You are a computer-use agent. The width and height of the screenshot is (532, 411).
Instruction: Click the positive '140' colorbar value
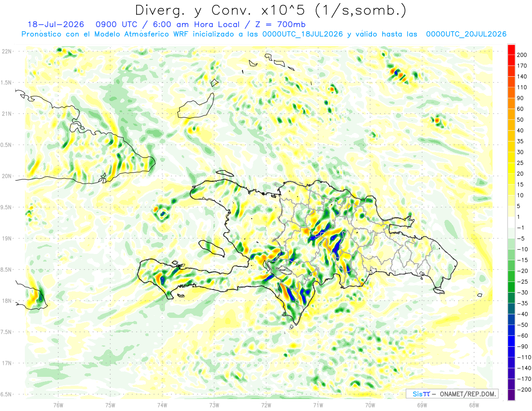click(x=522, y=76)
